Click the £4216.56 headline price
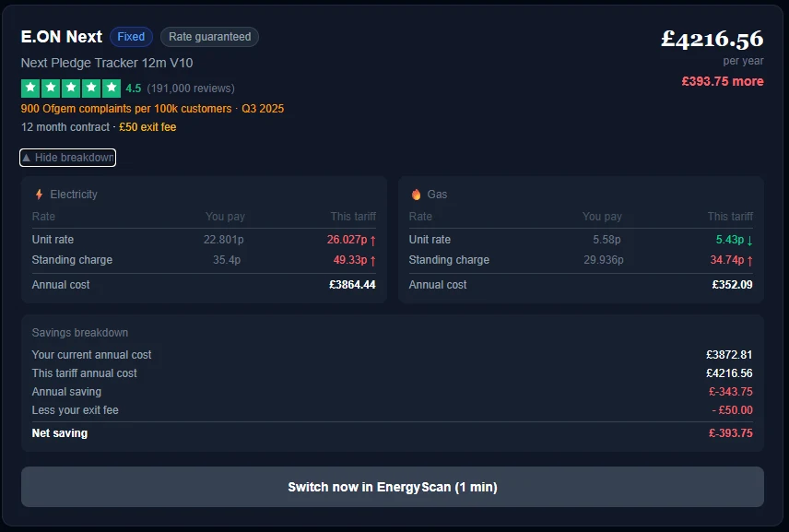Viewport: 789px width, 532px height. [x=712, y=40]
